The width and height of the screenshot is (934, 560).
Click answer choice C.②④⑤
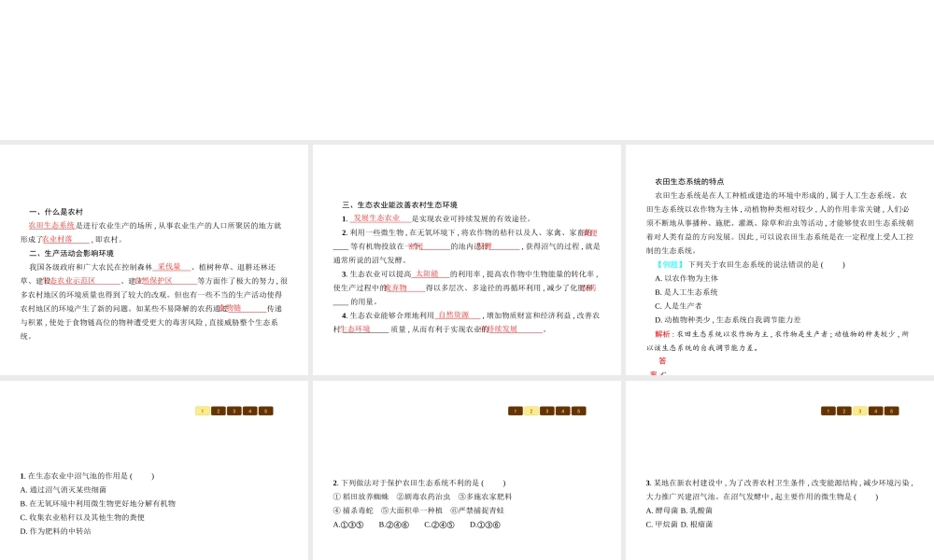tap(440, 525)
